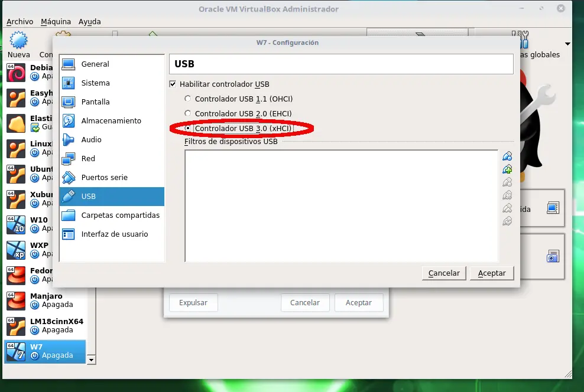The height and width of the screenshot is (392, 584).
Task: Click the move USB filter down icon
Action: tap(507, 221)
